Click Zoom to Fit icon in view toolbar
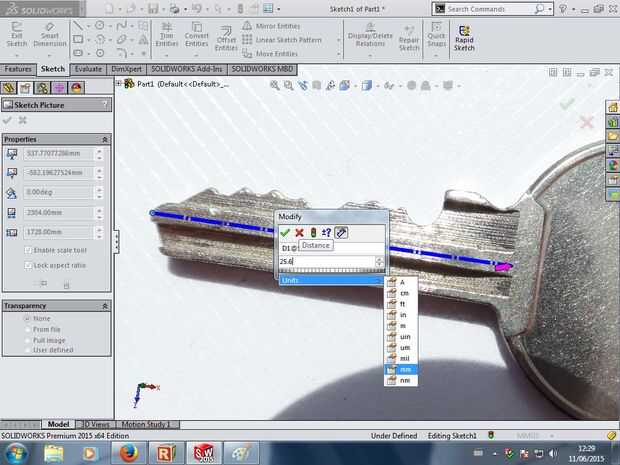Screen dimensions: 620x465 point(274,85)
